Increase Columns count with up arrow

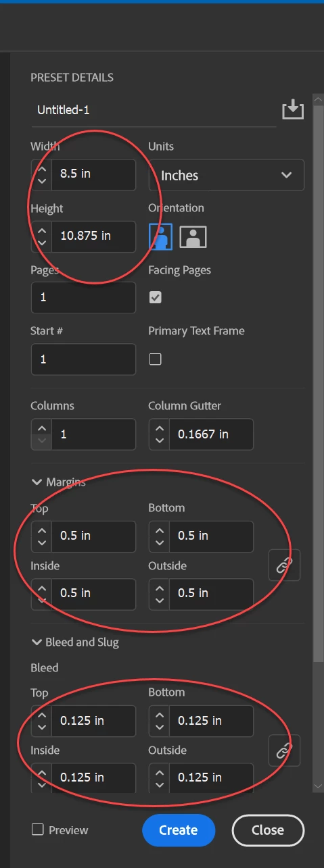[x=42, y=428]
